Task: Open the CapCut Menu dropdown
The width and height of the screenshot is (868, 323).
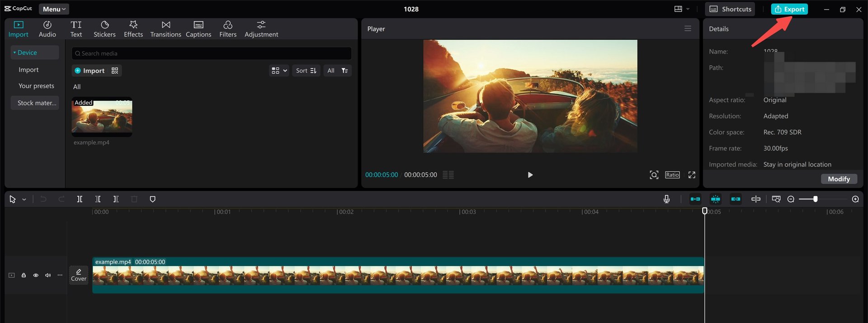Action: pos(54,9)
